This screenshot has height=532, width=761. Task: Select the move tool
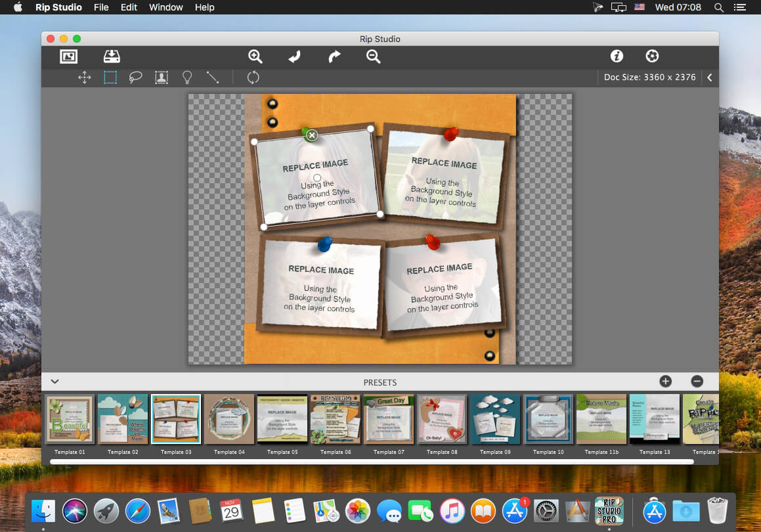(x=85, y=78)
